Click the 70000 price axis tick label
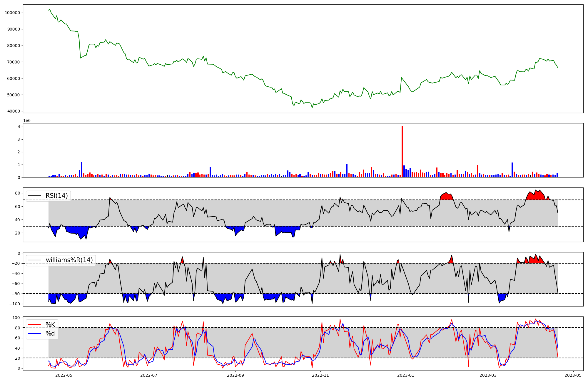The width and height of the screenshot is (588, 382). pyautogui.click(x=14, y=62)
